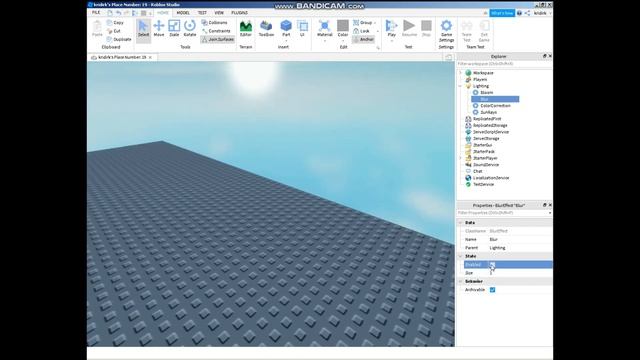Viewport: 640px width, 360px height.
Task: Open the FILE menu
Action: click(96, 13)
